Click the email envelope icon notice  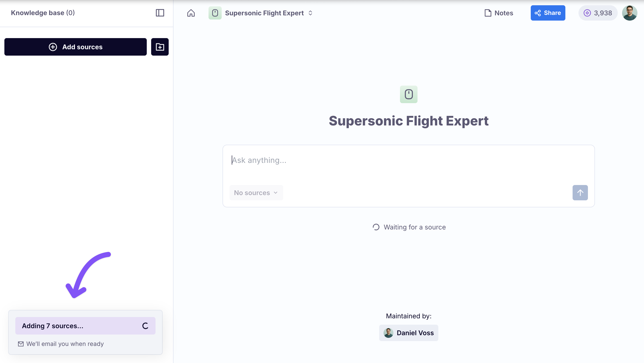[21, 344]
